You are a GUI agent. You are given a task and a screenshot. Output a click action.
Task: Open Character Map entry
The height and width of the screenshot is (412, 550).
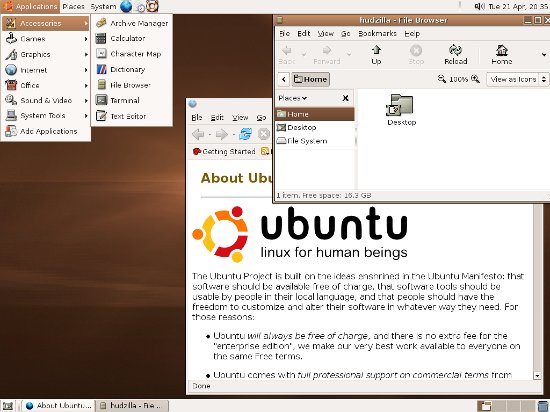pos(132,54)
